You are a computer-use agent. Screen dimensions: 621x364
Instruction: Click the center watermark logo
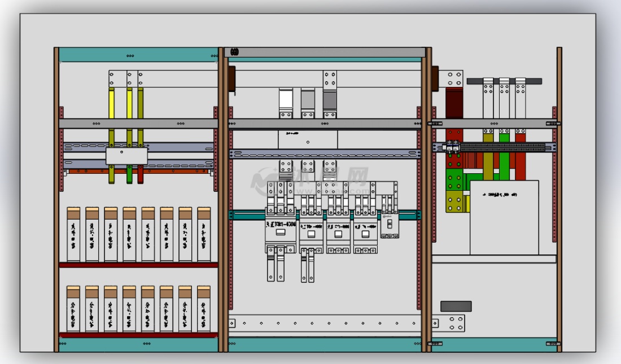(310, 179)
